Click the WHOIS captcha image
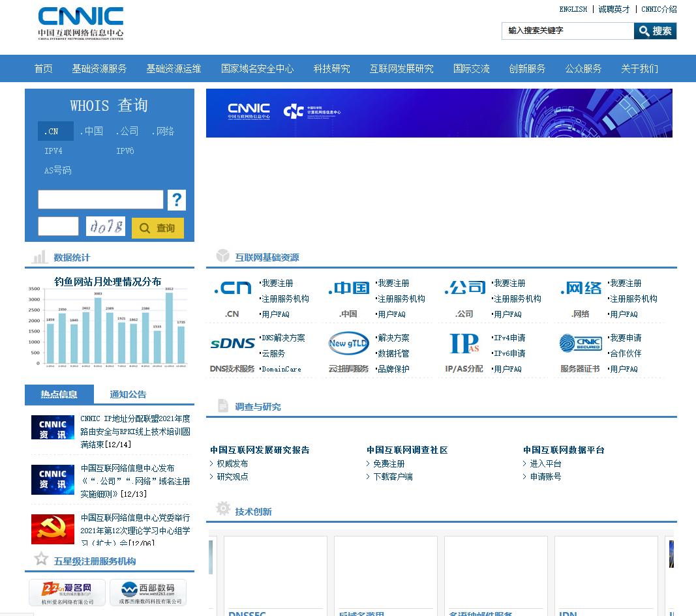 click(x=106, y=226)
